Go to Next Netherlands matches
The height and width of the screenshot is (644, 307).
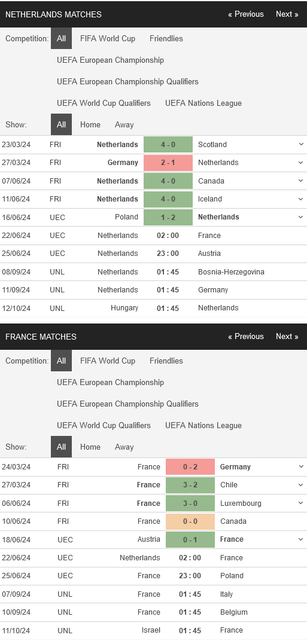coord(287,14)
